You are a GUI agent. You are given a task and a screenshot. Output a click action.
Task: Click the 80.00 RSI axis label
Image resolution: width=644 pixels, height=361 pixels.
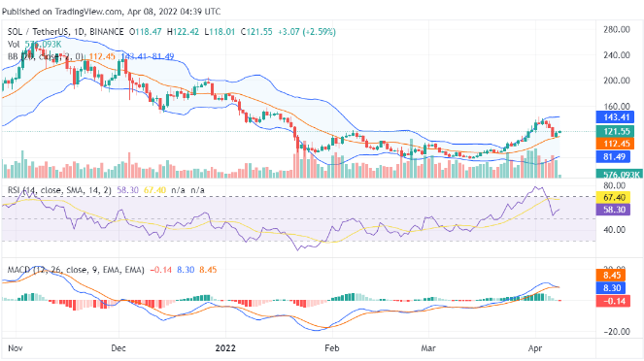point(614,185)
